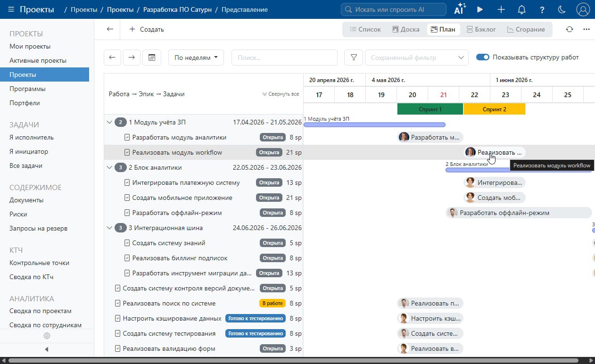The image size is (595, 364).
Task: Select task Разработать инструмент миграции
Action: pos(192,273)
